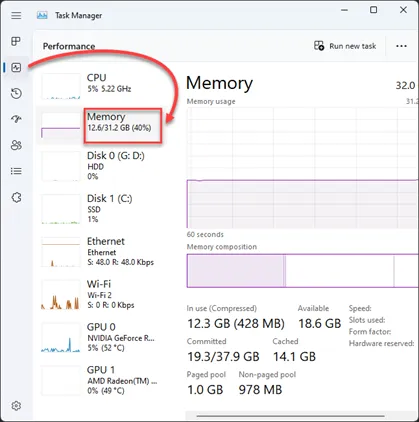The width and height of the screenshot is (419, 422).
Task: Click the Performance page title
Action: pyautogui.click(x=69, y=46)
